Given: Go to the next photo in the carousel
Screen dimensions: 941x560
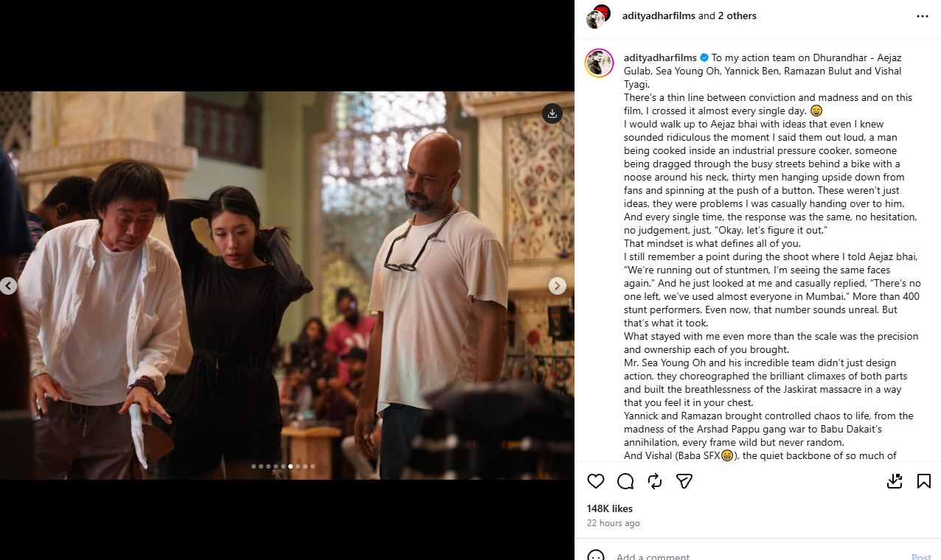Looking at the screenshot, I should 558,286.
